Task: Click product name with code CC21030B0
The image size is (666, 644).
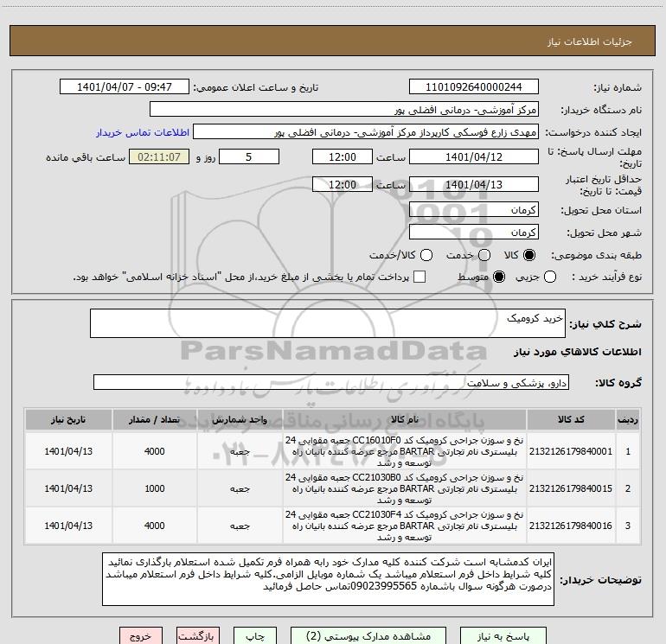Action: click(x=405, y=488)
